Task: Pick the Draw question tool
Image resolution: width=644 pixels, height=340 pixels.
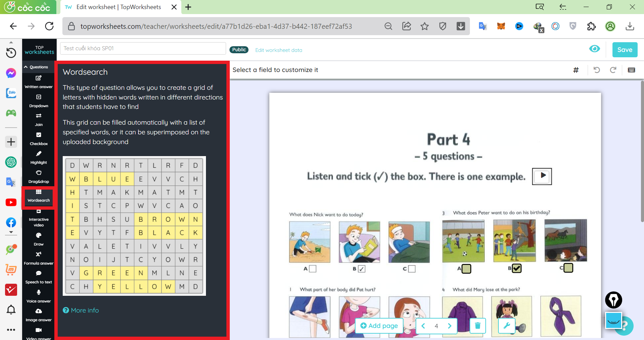Action: tap(39, 239)
